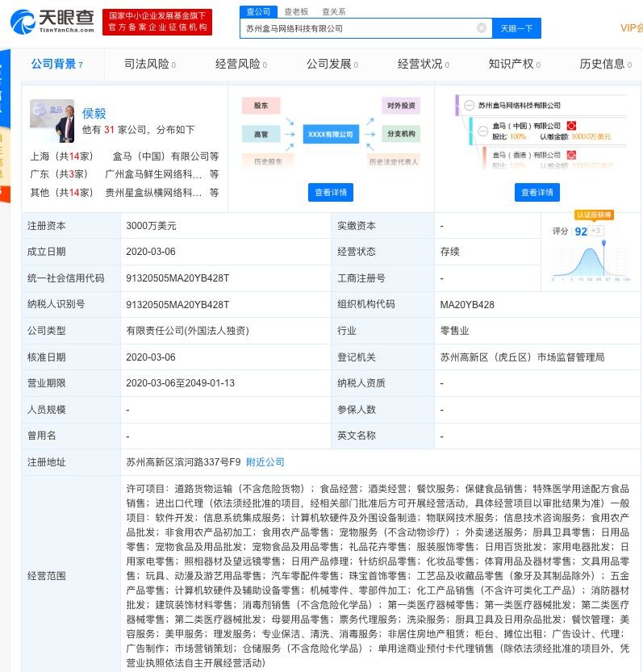Click the 经营范围 row label
The height and width of the screenshot is (672, 643).
coord(46,575)
